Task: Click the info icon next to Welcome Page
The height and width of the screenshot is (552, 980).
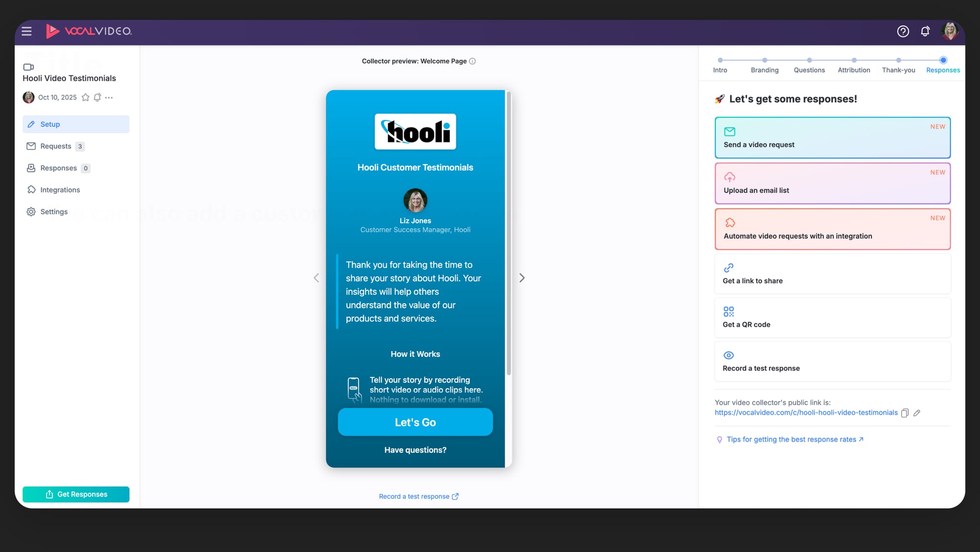Action: (472, 61)
